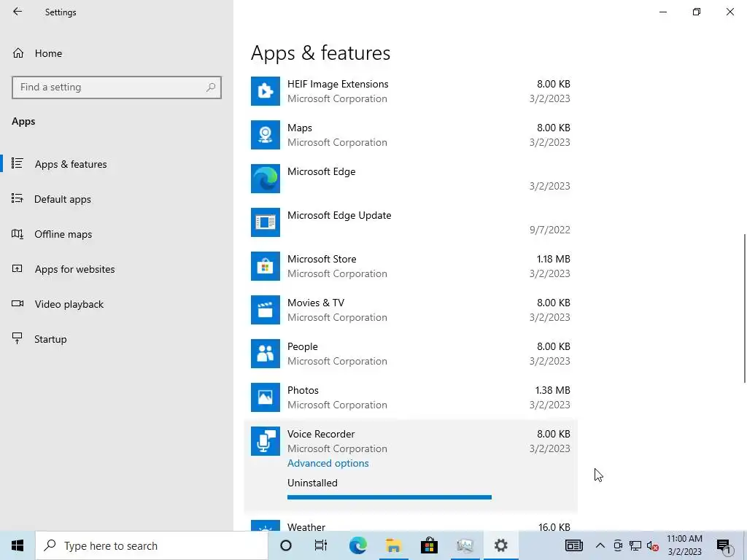Open the network tray icon
Screen dimensions: 747x560
635,545
